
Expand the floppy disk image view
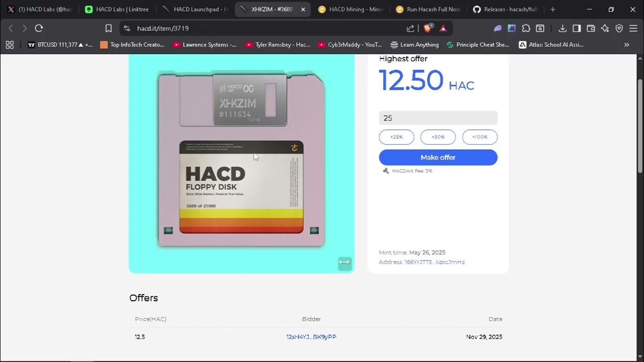344,262
